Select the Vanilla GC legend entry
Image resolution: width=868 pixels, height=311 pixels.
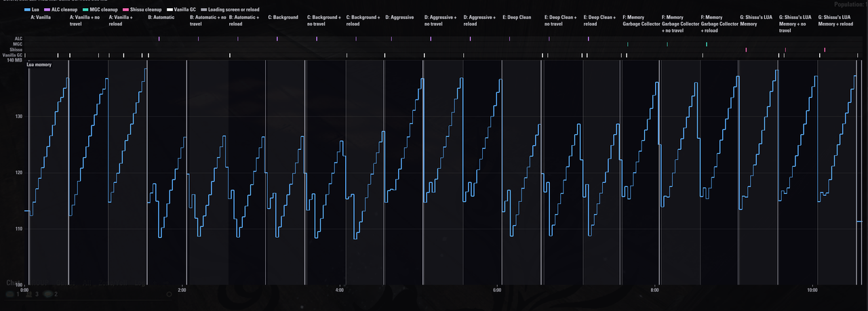(180, 9)
